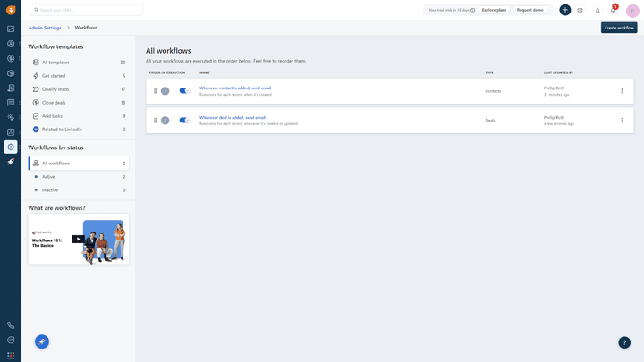644x362 pixels.
Task: Click the quick add plus icon
Action: [565, 10]
